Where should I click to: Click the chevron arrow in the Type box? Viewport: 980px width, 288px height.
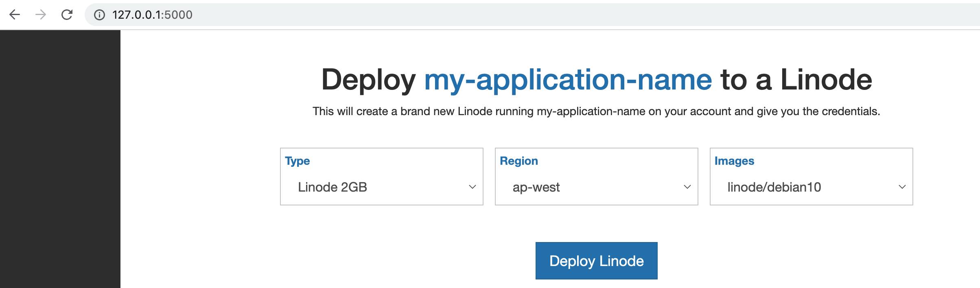pos(472,187)
